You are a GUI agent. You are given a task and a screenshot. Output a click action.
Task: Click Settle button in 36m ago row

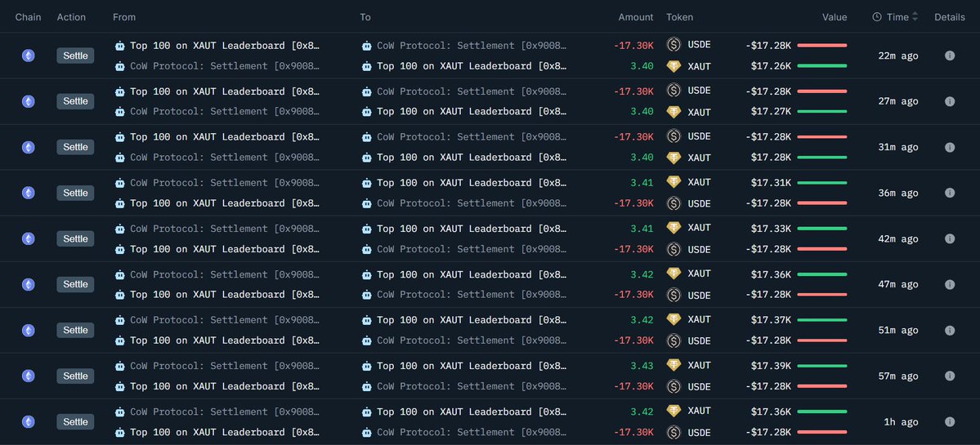point(76,193)
